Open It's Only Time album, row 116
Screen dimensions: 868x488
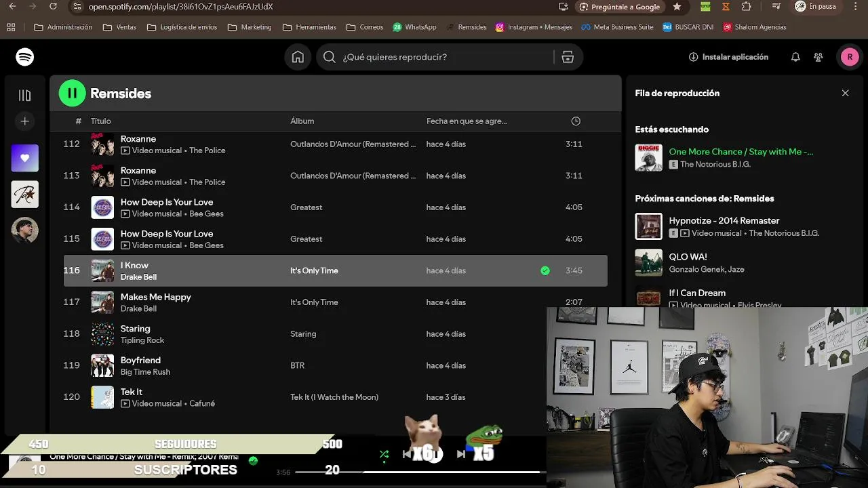tap(314, 270)
